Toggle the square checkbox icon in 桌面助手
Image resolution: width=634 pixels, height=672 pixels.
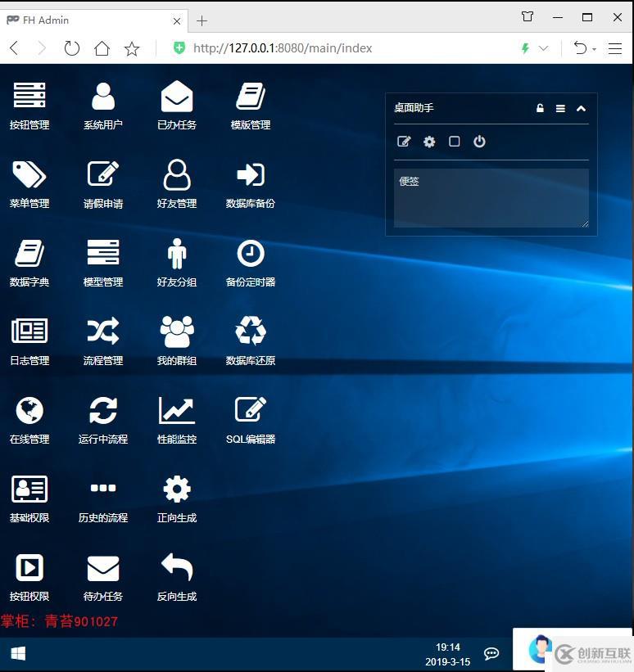[x=455, y=142]
